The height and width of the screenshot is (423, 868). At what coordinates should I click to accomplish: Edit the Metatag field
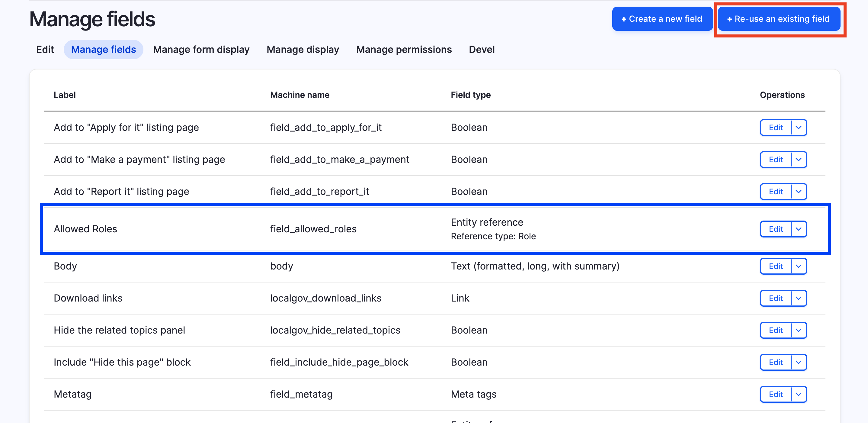pyautogui.click(x=776, y=394)
